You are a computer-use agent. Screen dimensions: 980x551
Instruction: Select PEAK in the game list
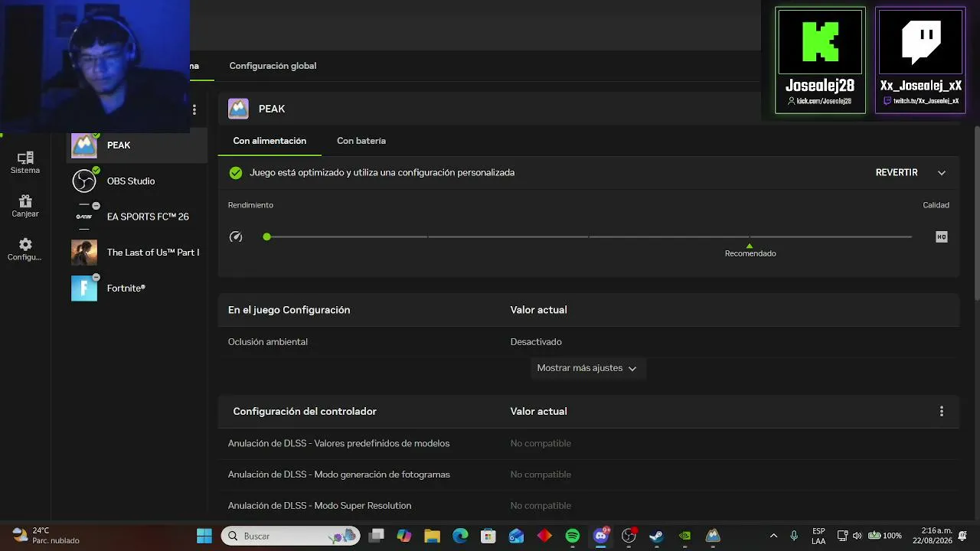click(138, 145)
